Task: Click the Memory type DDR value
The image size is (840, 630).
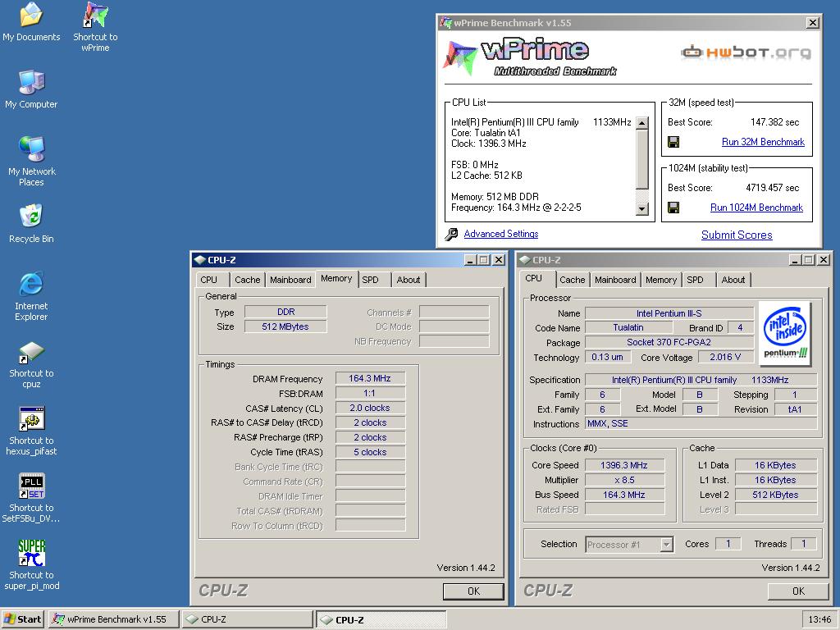Action: (285, 311)
